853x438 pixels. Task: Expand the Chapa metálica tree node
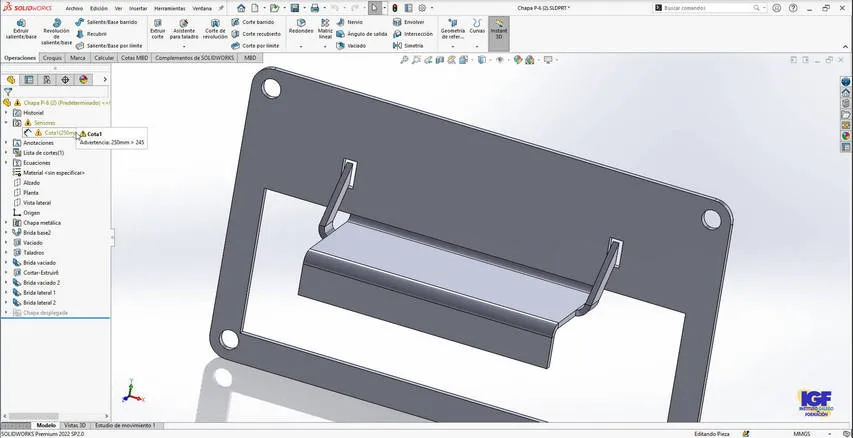pyautogui.click(x=6, y=223)
